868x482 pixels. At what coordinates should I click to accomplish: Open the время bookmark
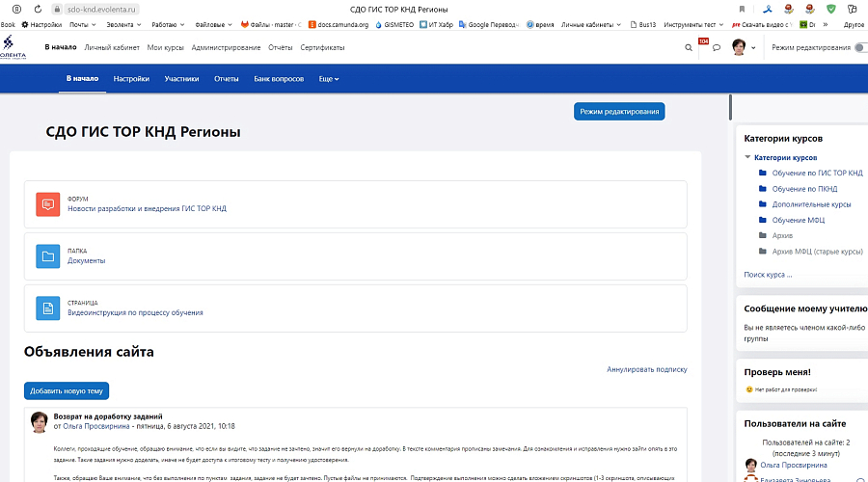coord(540,24)
